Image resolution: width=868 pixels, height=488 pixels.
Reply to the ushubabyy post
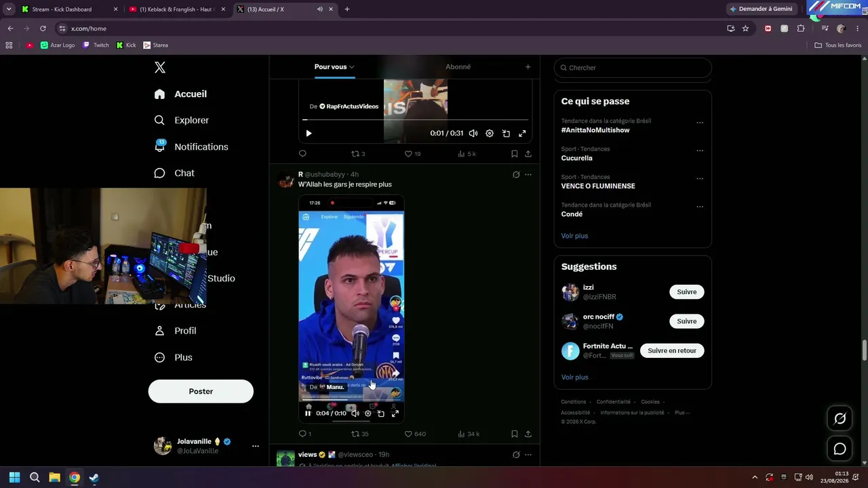coord(302,434)
